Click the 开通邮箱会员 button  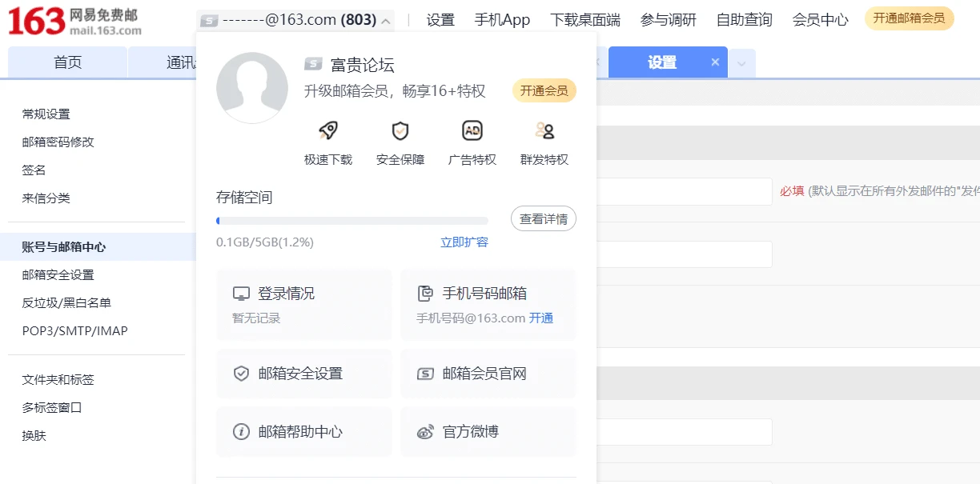910,18
